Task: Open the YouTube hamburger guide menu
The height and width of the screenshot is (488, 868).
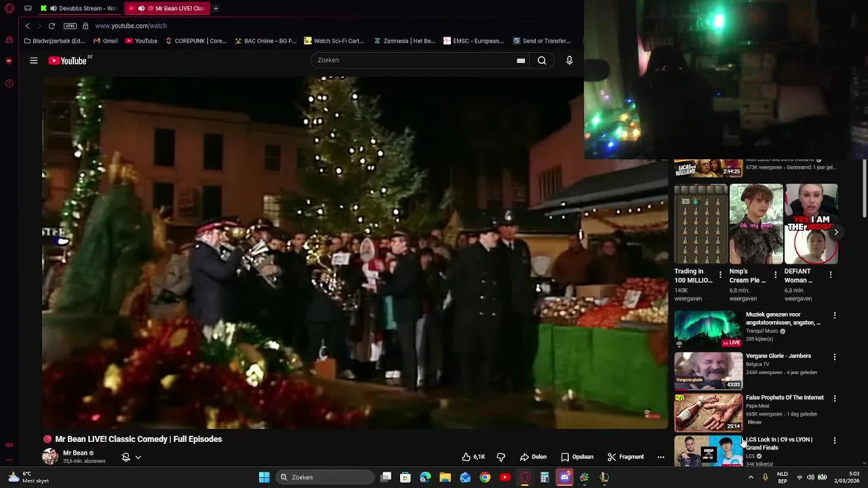Action: [33, 60]
